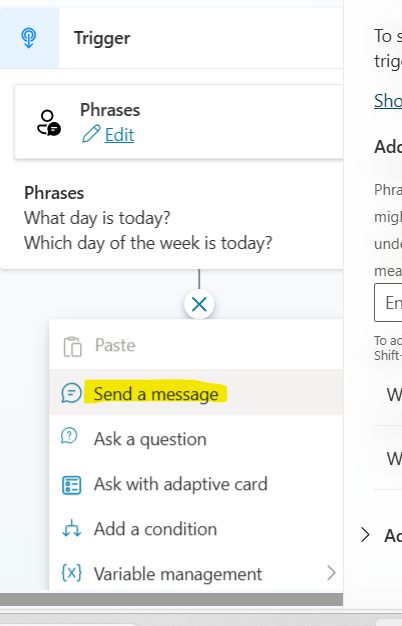Select Send a message menu entry
Image resolution: width=402 pixels, height=626 pixels.
(196, 393)
